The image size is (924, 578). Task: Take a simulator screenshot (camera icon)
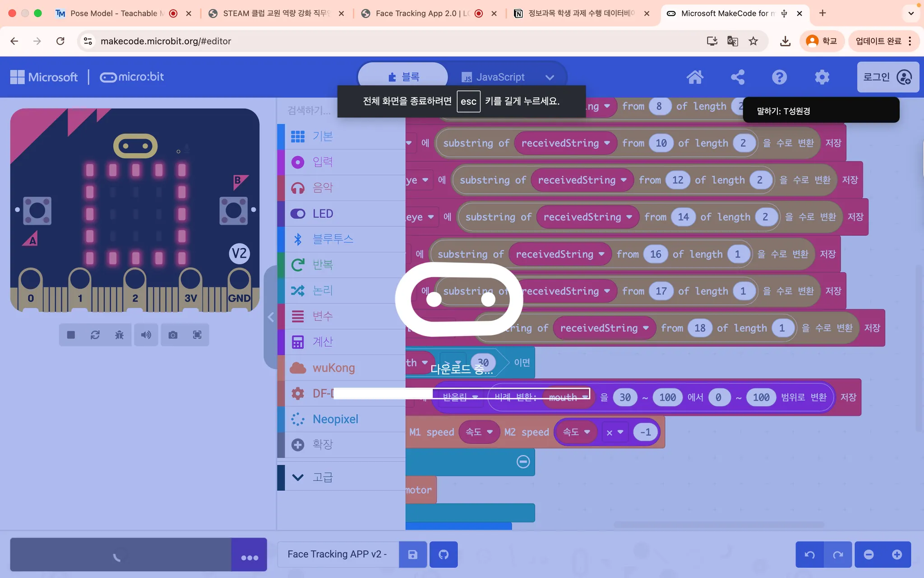tap(173, 335)
